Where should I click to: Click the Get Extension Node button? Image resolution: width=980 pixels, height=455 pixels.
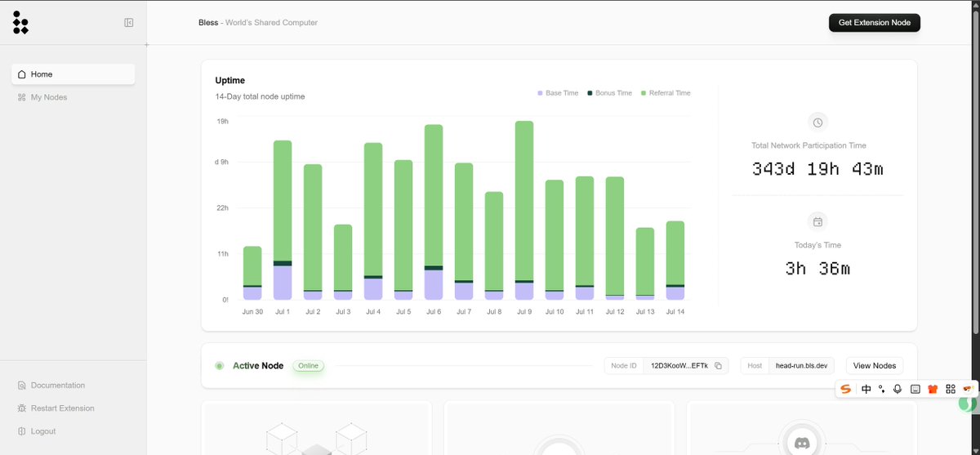click(875, 23)
